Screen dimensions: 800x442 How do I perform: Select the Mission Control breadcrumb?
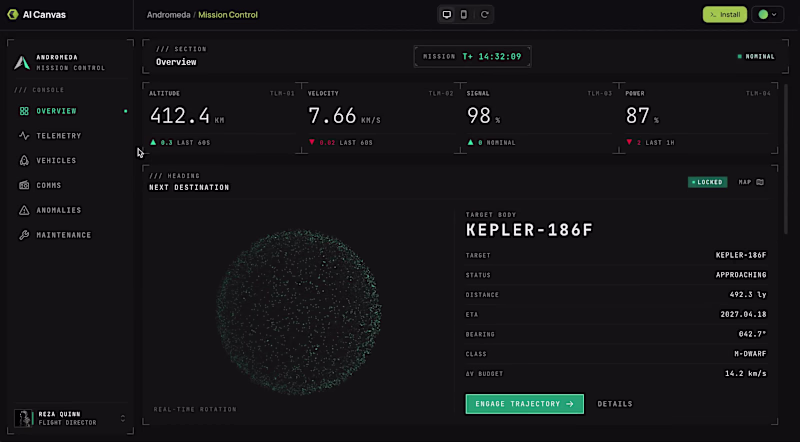(x=228, y=15)
